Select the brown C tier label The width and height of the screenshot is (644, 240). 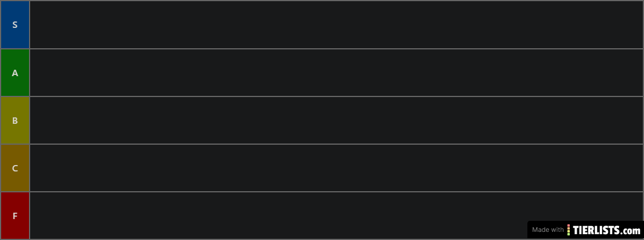click(x=15, y=169)
